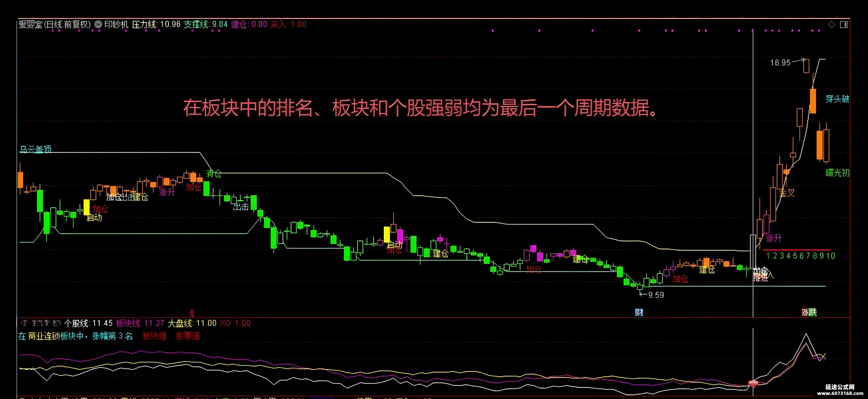868x399 pixels.
Task: Click the 清仓 signal marker
Action: pos(214,173)
